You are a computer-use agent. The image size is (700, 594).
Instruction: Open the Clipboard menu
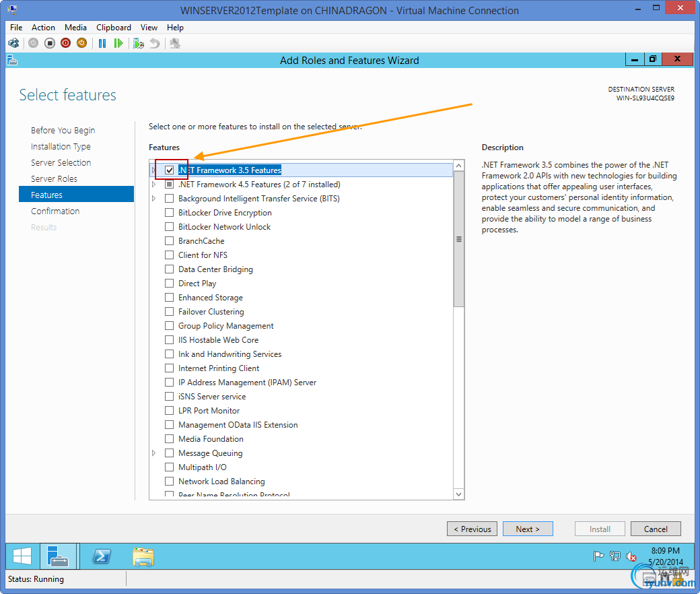click(114, 28)
